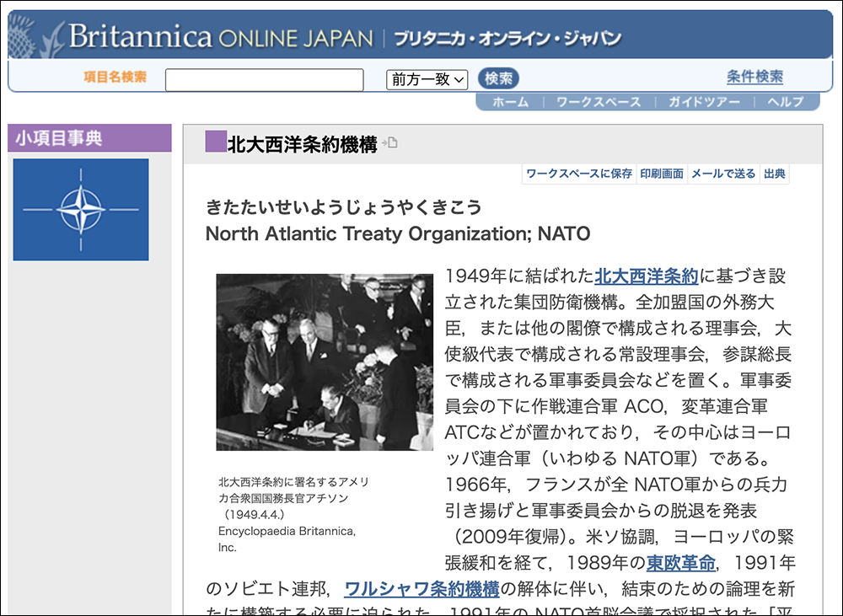Click the article heading 北大西洋条約機構
This screenshot has width=843, height=616.
[302, 144]
